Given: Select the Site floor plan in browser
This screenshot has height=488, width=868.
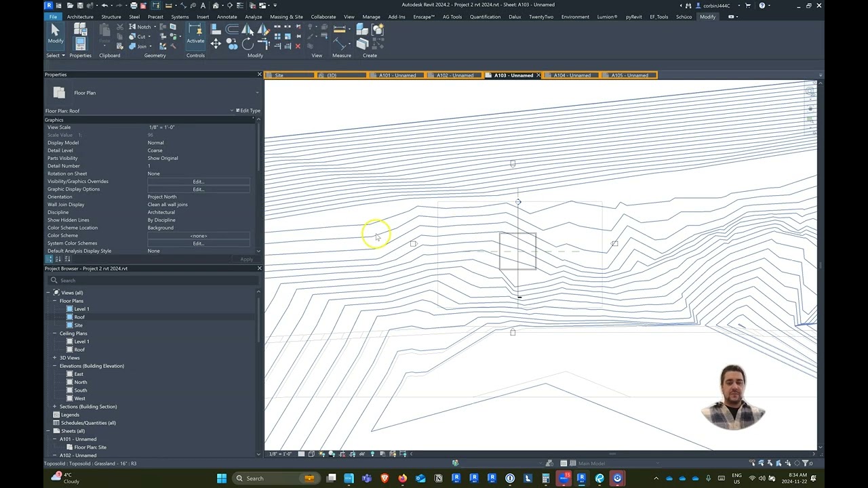Looking at the screenshot, I should pos(79,325).
